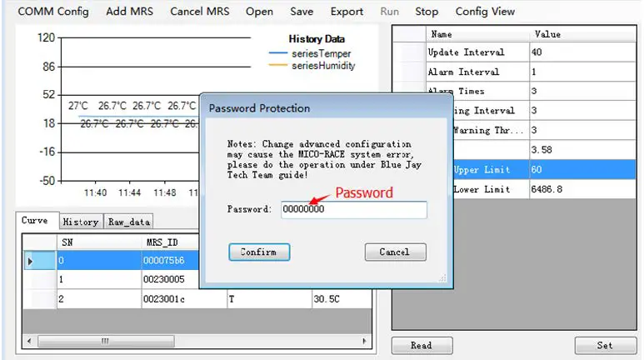Click the T cell in row 2
The height and width of the screenshot is (360, 644).
[x=269, y=299]
